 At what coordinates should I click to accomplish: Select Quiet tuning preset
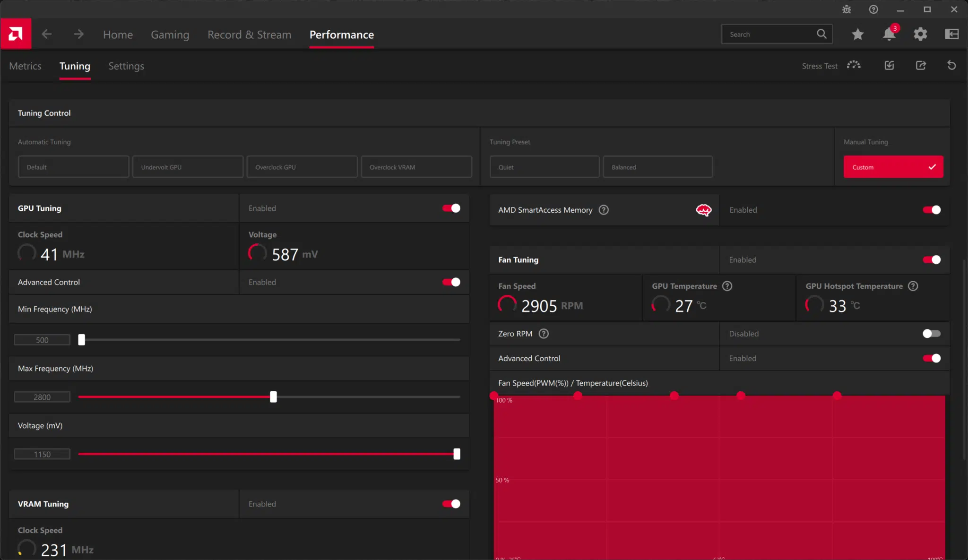[x=544, y=167]
